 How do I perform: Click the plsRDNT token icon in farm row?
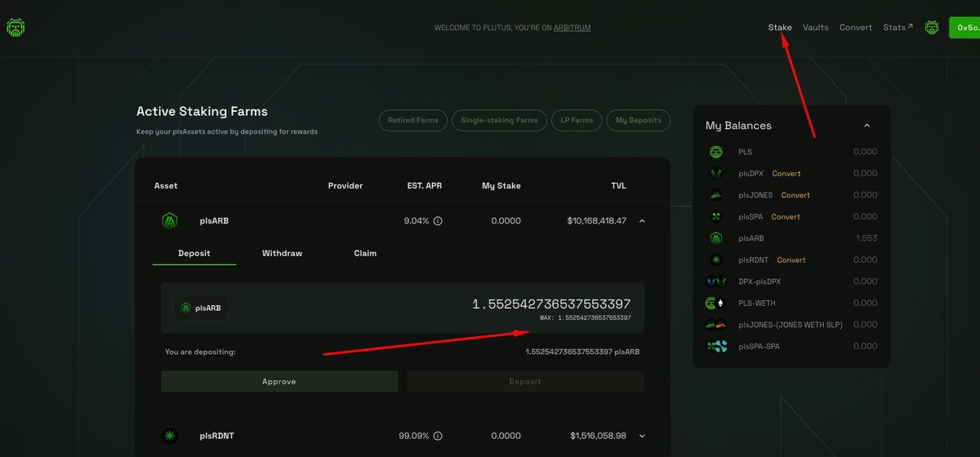(169, 436)
